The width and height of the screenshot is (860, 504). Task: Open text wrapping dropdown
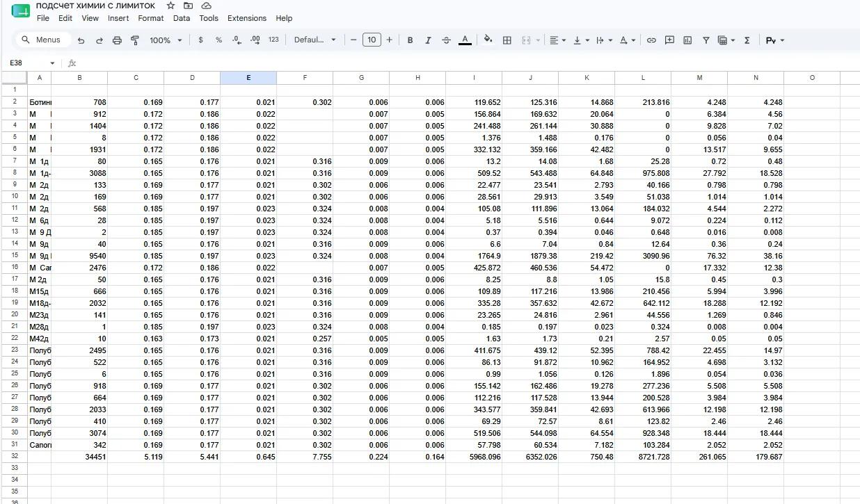tap(605, 40)
